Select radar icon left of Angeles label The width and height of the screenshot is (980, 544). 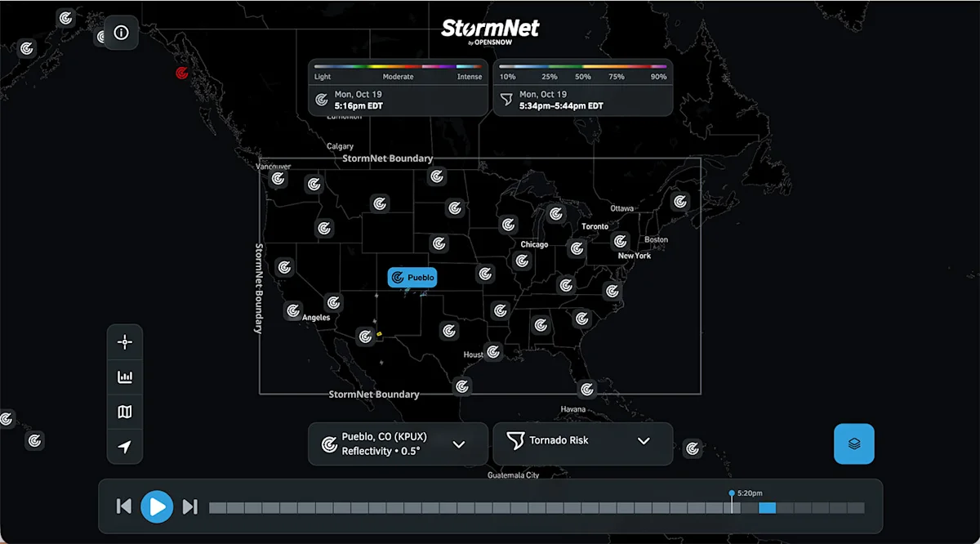click(293, 311)
